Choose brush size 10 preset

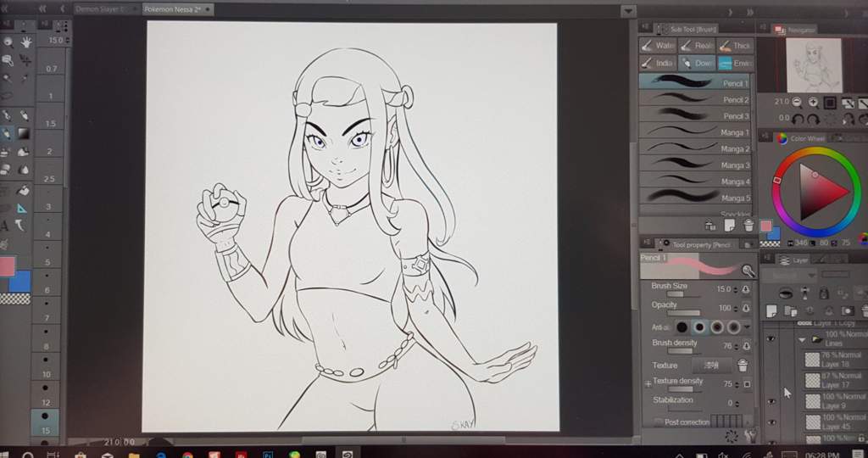pos(46,366)
